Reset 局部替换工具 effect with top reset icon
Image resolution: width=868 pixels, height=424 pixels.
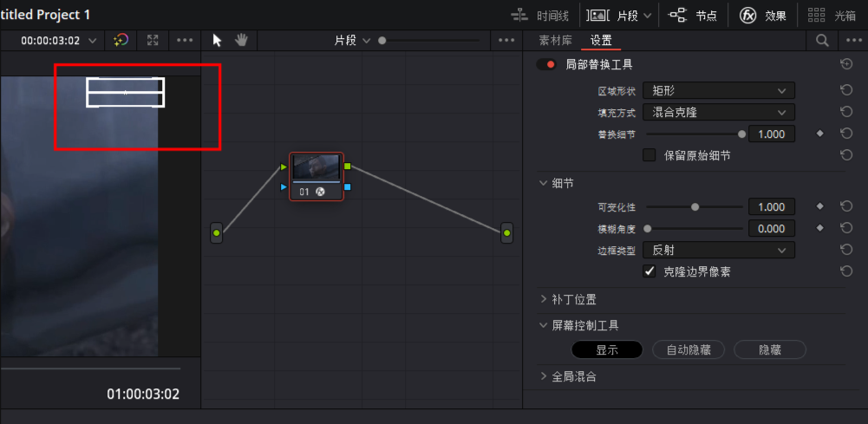click(846, 64)
